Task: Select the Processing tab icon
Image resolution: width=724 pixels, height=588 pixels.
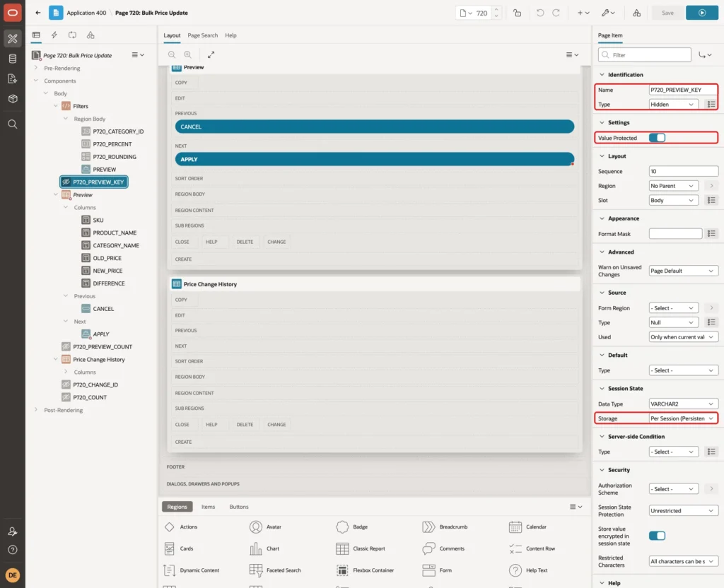Action: pos(73,35)
